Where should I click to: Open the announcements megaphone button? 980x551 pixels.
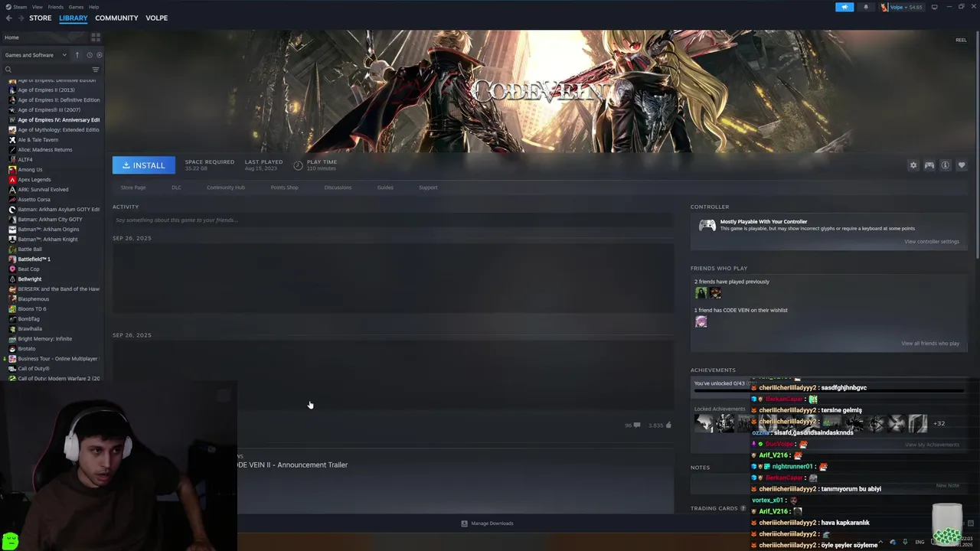pos(844,7)
